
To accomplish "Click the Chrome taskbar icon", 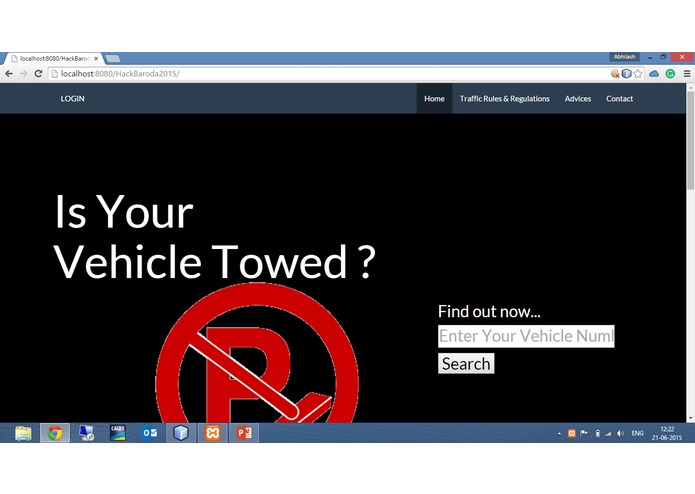I will click(55, 433).
